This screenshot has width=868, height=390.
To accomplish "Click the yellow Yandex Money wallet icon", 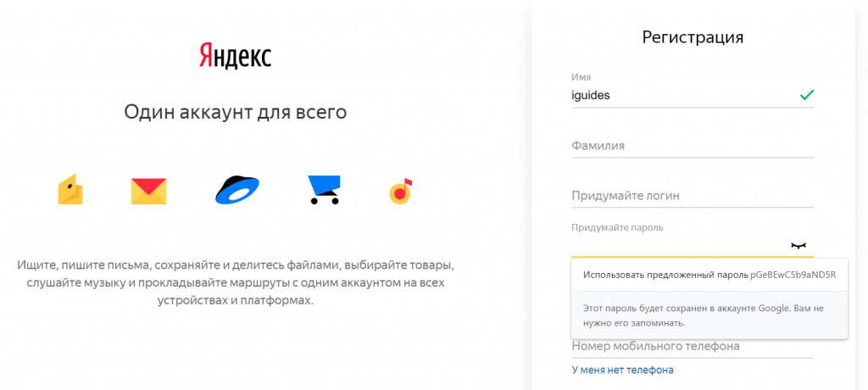I will (70, 190).
